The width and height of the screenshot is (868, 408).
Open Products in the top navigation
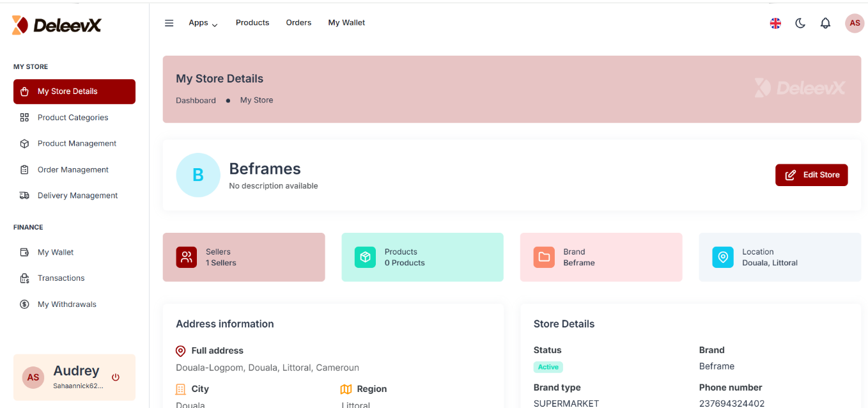tap(252, 22)
